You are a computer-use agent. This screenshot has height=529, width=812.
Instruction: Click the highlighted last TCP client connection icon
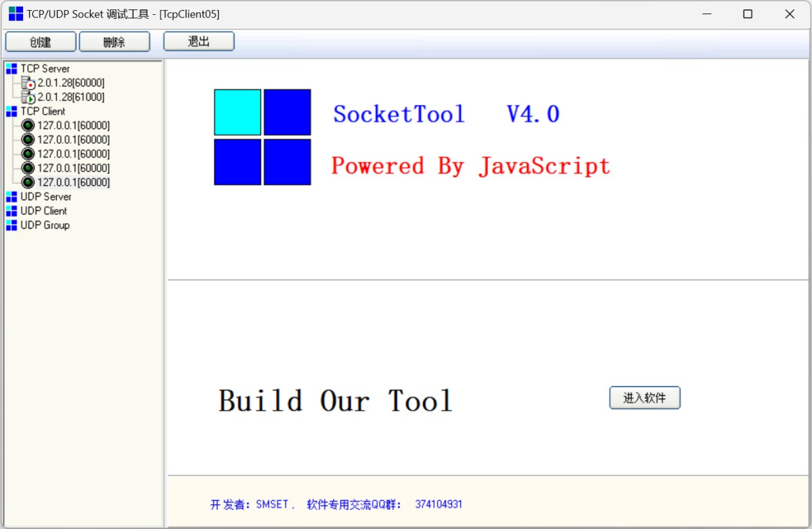27,182
